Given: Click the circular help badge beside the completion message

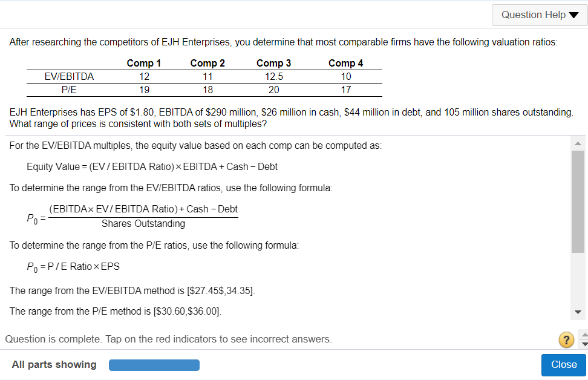Looking at the screenshot, I should point(566,340).
